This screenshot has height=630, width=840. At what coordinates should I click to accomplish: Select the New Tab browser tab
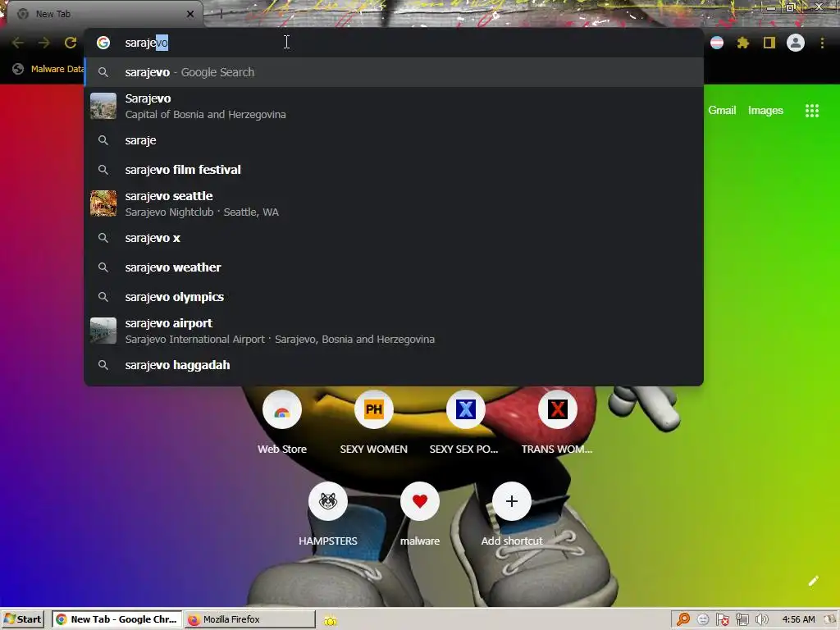[104, 14]
